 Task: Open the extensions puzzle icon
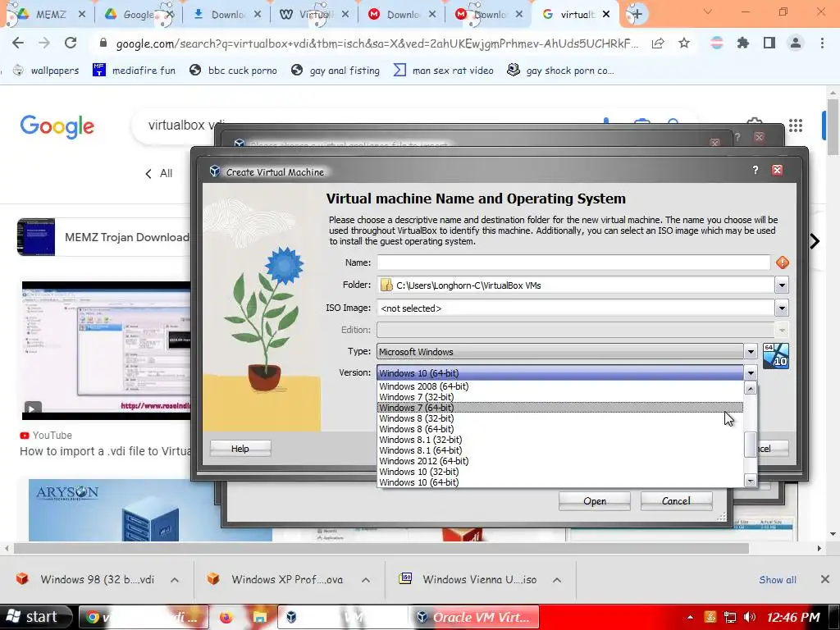(742, 43)
